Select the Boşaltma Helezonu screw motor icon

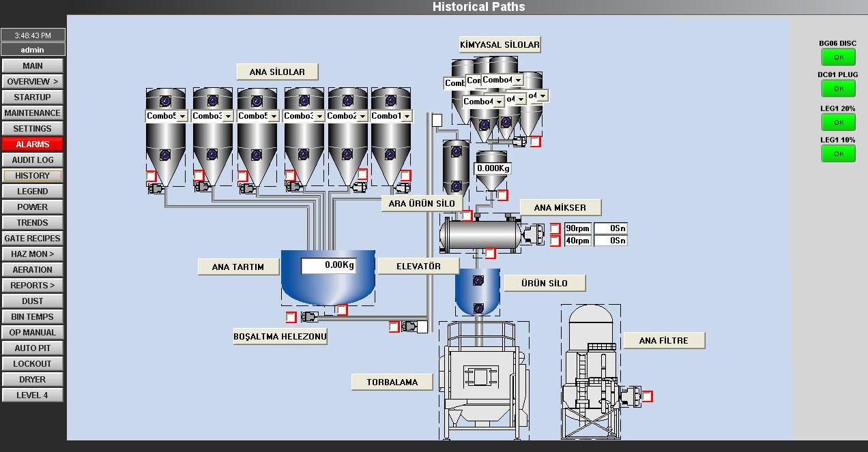pos(309,317)
